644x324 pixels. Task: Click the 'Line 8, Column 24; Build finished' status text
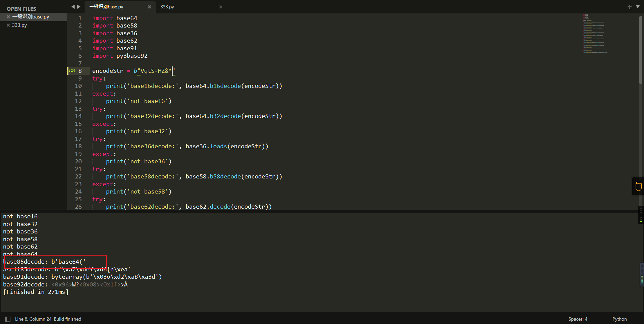[x=48, y=319]
